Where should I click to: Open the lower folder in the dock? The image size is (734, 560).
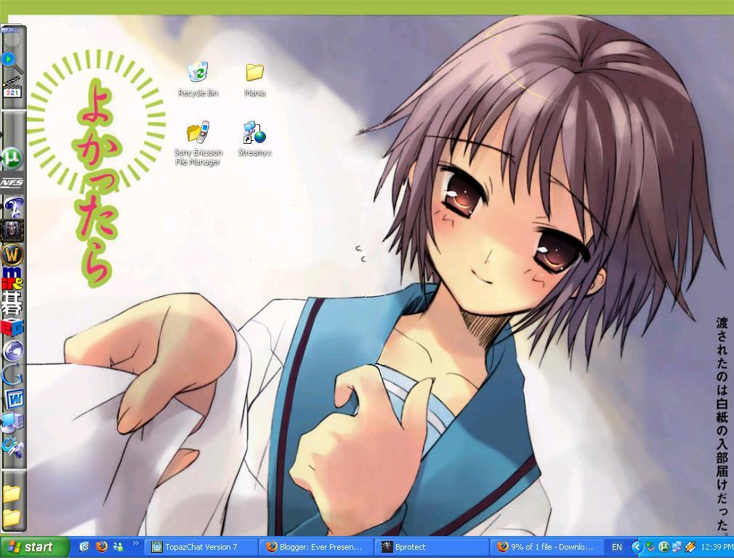12,517
